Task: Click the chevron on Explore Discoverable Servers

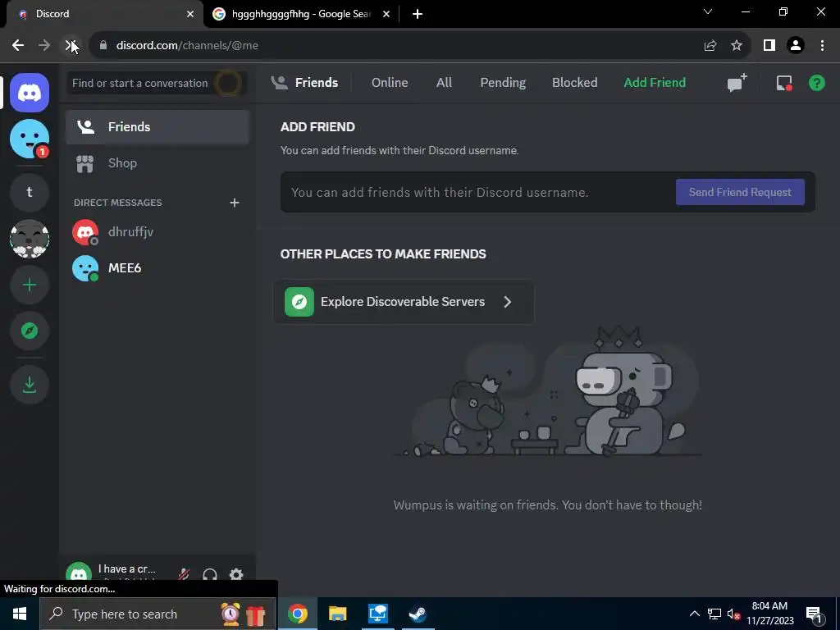Action: [507, 302]
